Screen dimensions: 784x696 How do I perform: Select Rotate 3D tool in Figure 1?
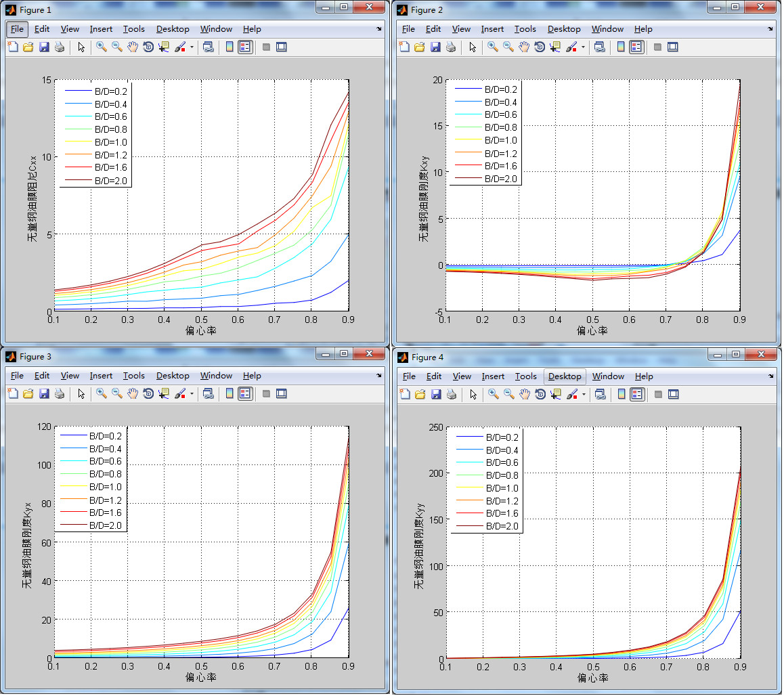pos(148,47)
